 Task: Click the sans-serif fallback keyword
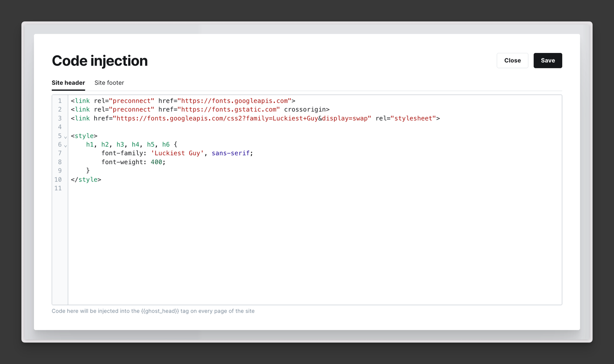coord(230,153)
